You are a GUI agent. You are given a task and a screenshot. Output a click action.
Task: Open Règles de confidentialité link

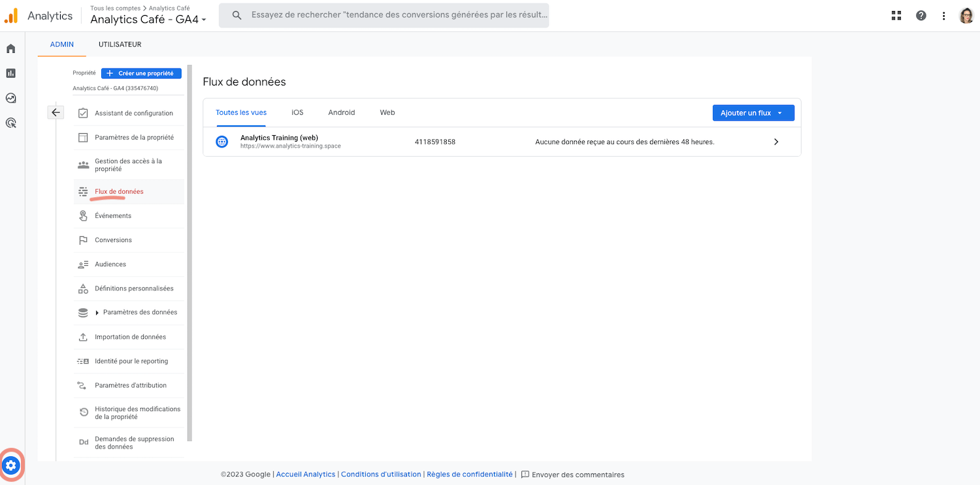pos(470,475)
